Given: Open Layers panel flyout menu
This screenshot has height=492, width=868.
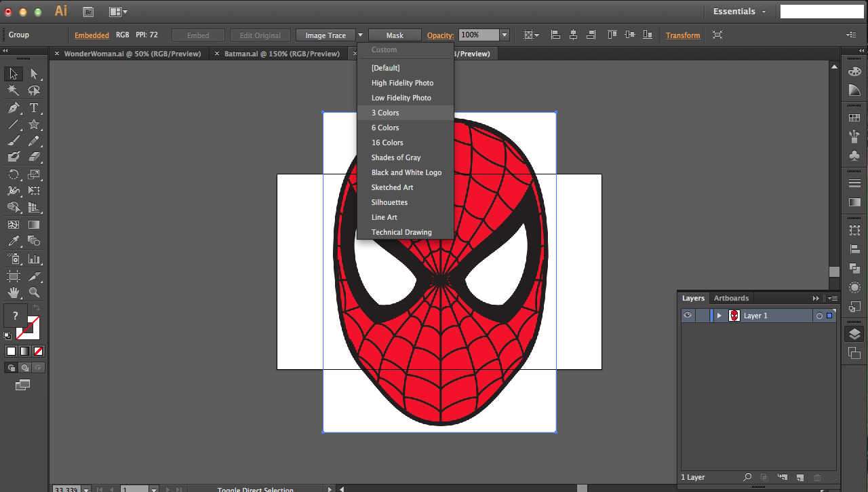Looking at the screenshot, I should pos(833,298).
